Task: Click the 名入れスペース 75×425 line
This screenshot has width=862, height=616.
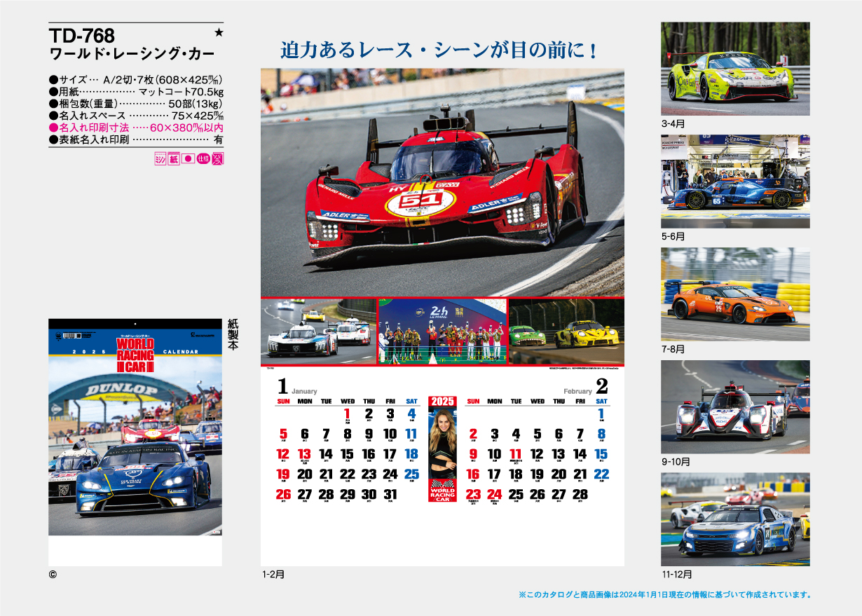Action: click(x=136, y=116)
